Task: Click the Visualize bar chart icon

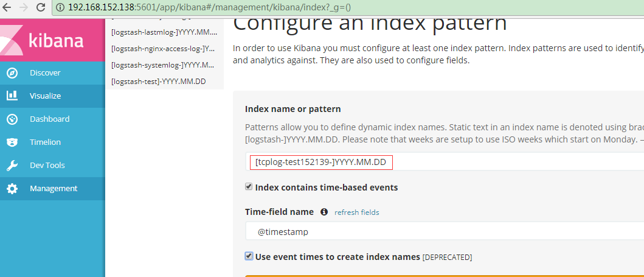Action: coord(12,96)
